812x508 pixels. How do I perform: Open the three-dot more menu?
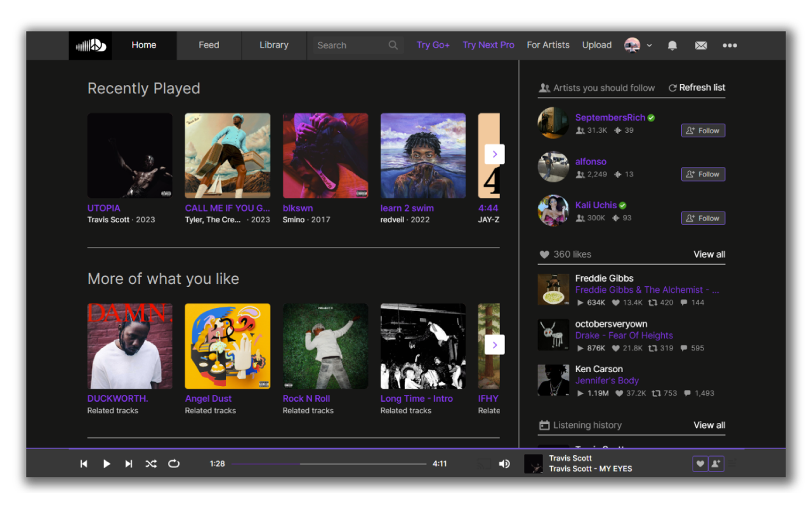pyautogui.click(x=730, y=45)
